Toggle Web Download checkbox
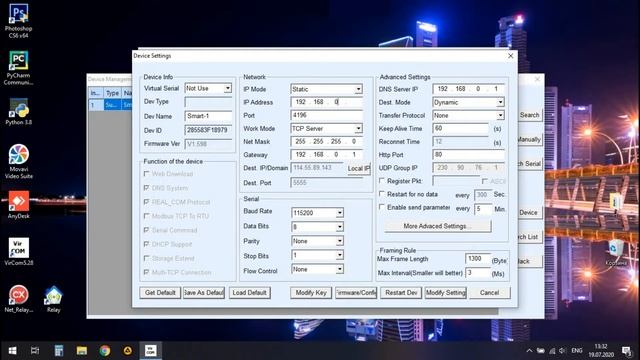The width and height of the screenshot is (640, 360). (x=147, y=174)
